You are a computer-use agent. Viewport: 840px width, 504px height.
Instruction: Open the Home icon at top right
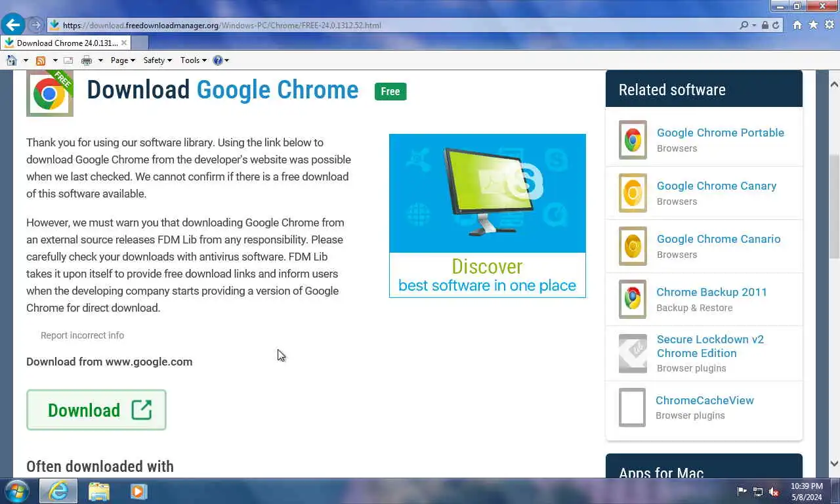click(x=797, y=25)
